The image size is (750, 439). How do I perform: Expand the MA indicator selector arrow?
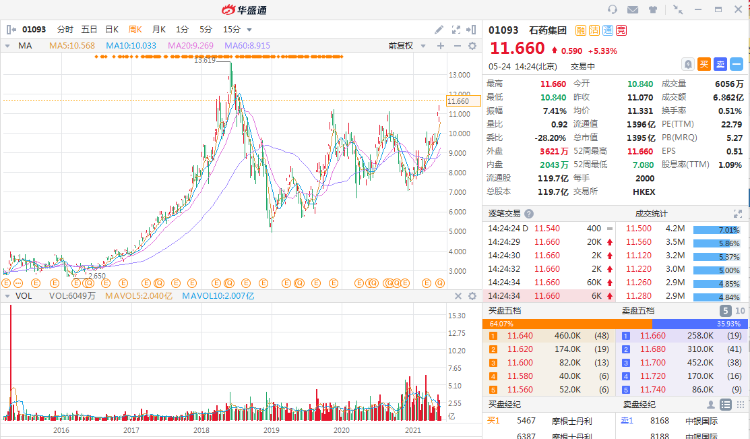coord(8,45)
